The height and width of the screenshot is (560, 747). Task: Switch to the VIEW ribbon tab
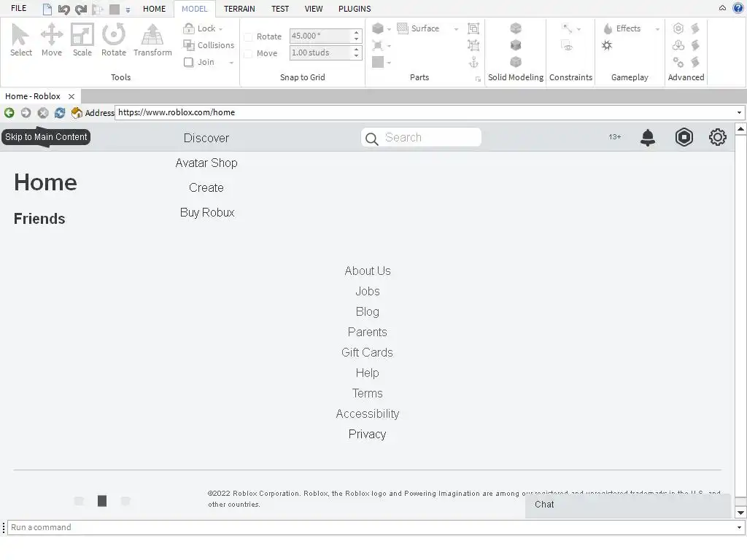[x=314, y=9]
